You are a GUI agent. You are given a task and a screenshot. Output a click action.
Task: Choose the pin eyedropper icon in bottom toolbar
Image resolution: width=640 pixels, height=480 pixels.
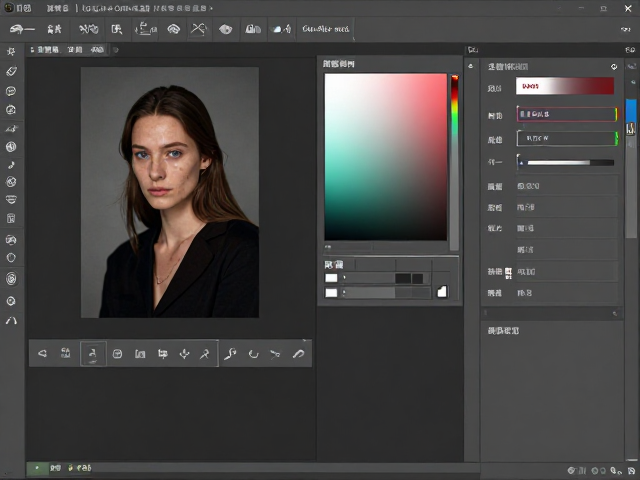(x=205, y=354)
